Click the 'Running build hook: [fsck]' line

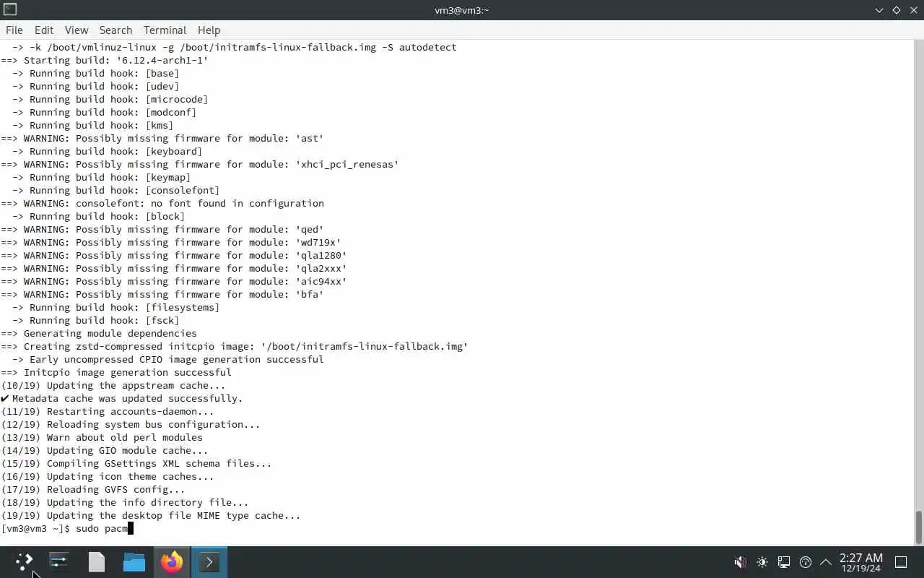tap(96, 320)
